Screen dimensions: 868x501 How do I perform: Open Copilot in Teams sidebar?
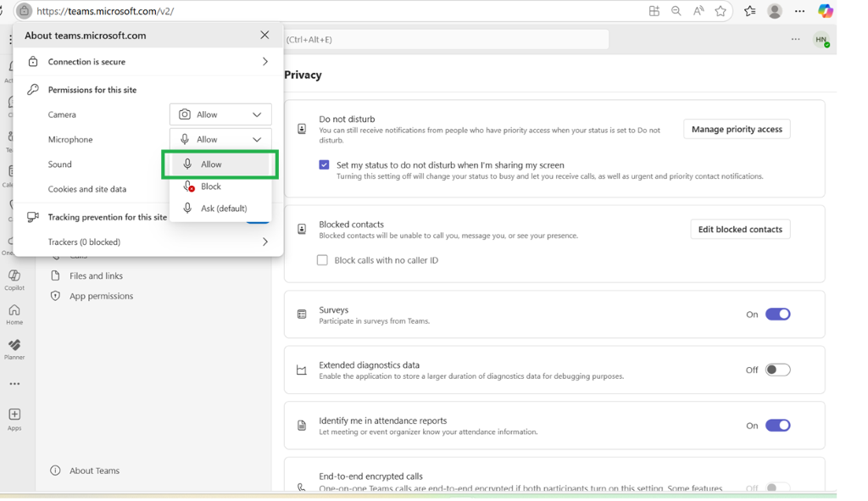[14, 280]
